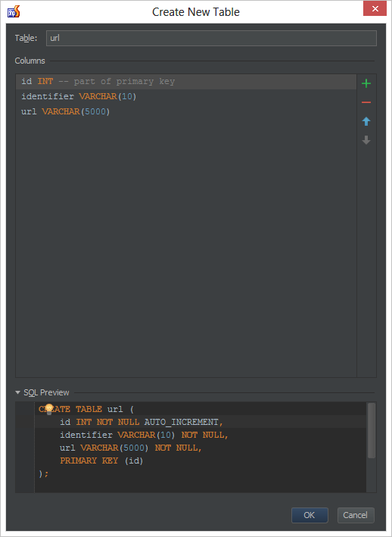The height and width of the screenshot is (537, 392).
Task: Close the Create New Table dialog
Action: point(375,8)
